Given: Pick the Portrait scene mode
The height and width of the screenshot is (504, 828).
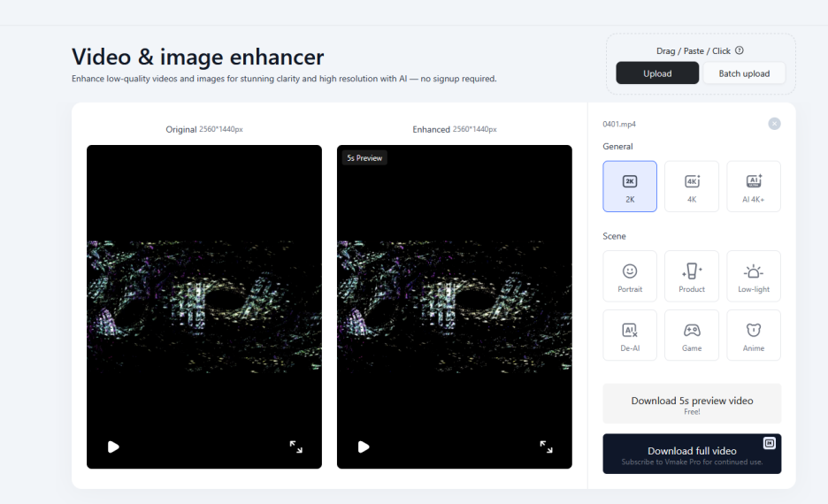Looking at the screenshot, I should click(x=630, y=277).
